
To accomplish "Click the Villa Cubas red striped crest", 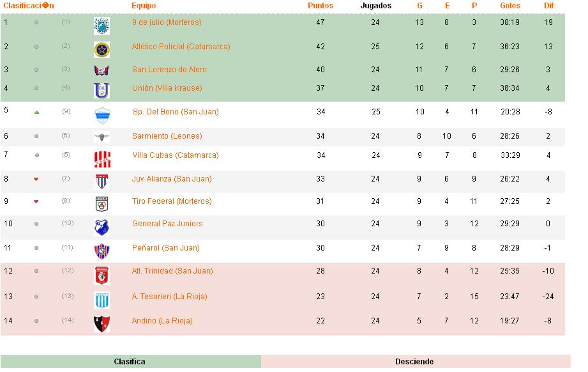I will point(102,158).
